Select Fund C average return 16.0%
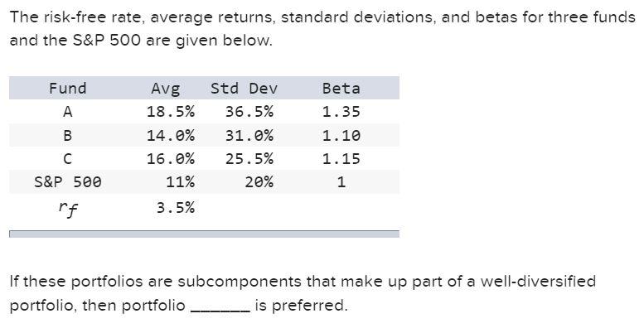 tap(171, 158)
